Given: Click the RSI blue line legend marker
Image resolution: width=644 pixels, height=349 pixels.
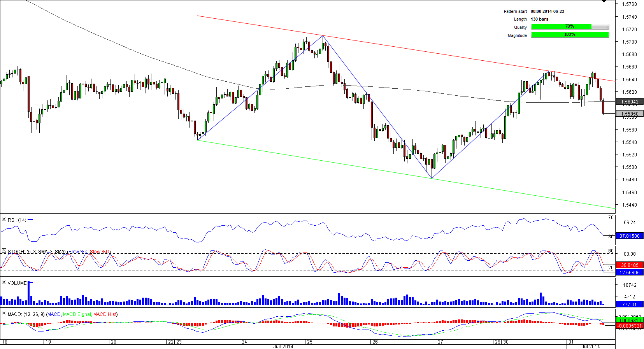Looking at the screenshot, I should tap(30, 220).
